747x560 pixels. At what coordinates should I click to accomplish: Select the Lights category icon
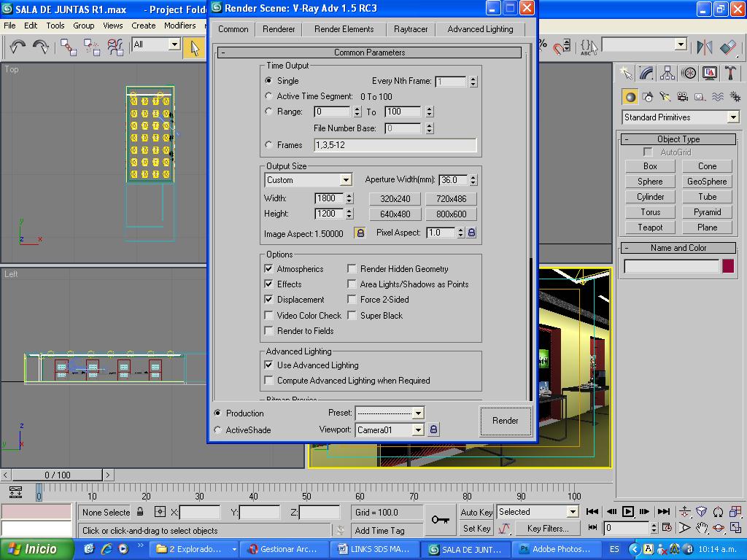pos(665,97)
